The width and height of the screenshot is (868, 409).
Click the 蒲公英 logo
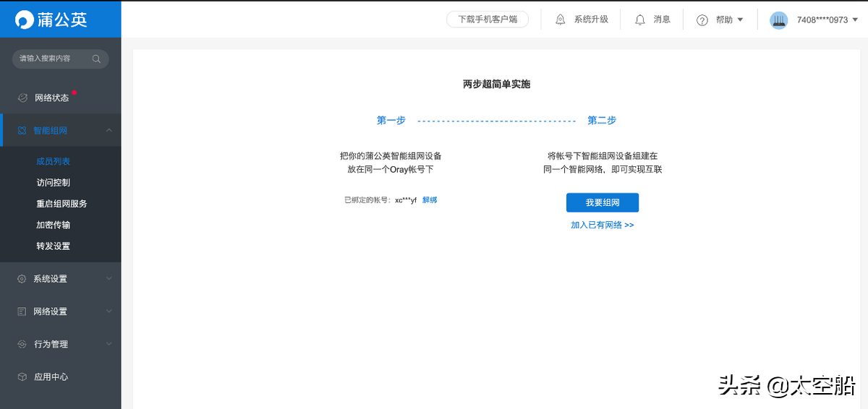coord(51,20)
